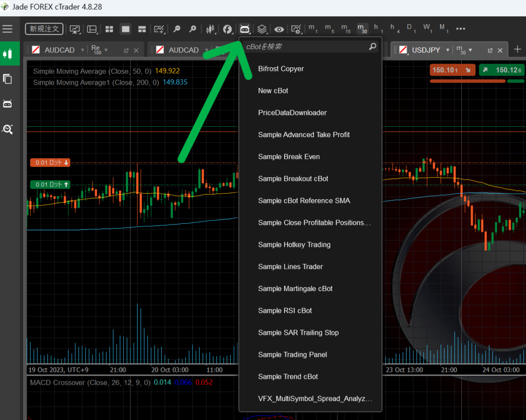The image size is (526, 420).
Task: Open the hamburger main menu
Action: tap(7, 29)
